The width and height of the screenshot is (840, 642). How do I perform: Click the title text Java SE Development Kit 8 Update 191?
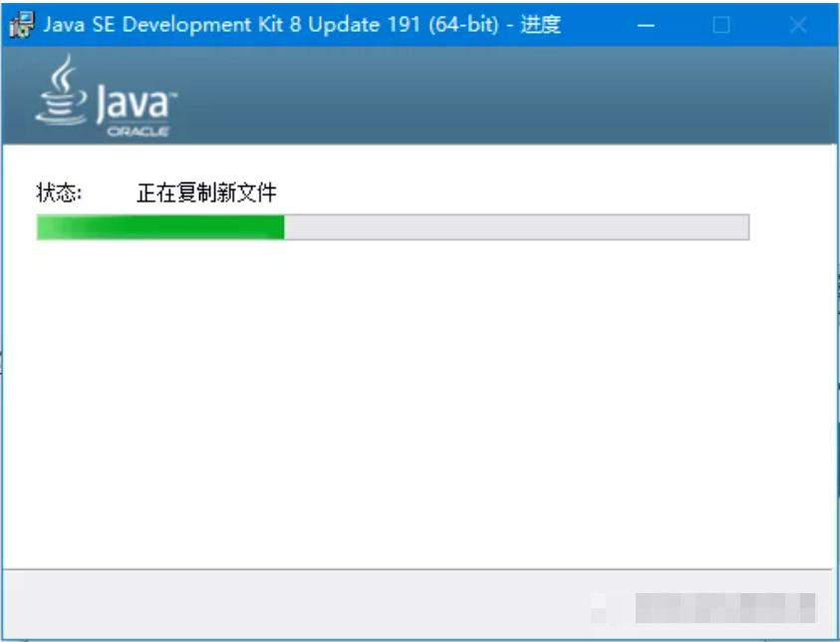[x=232, y=25]
